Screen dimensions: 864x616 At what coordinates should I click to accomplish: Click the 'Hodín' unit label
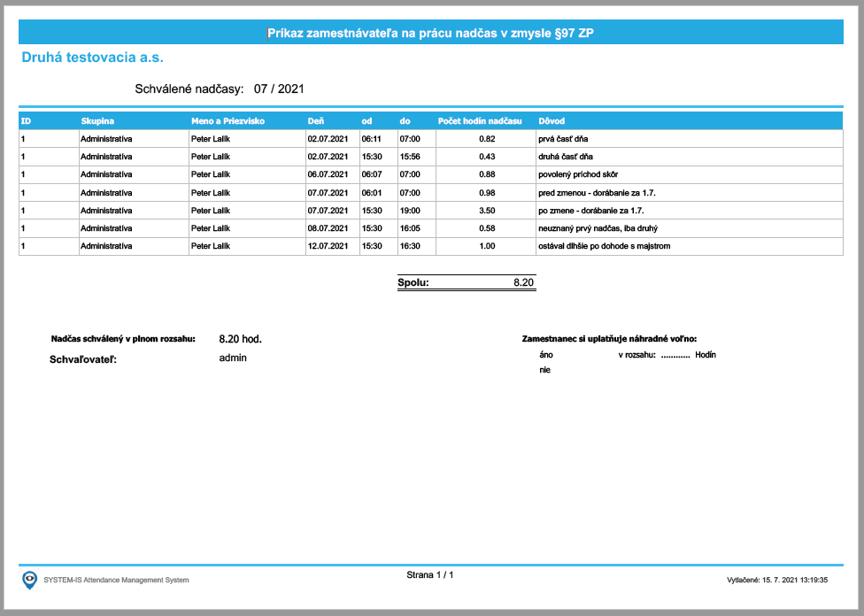click(706, 355)
